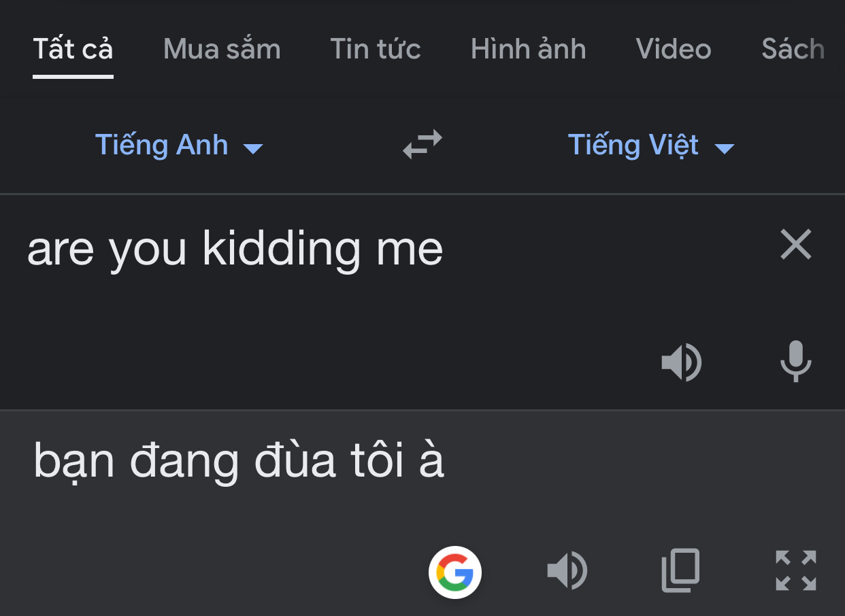Select the Tất cả tab
This screenshot has width=845, height=616.
coord(73,49)
